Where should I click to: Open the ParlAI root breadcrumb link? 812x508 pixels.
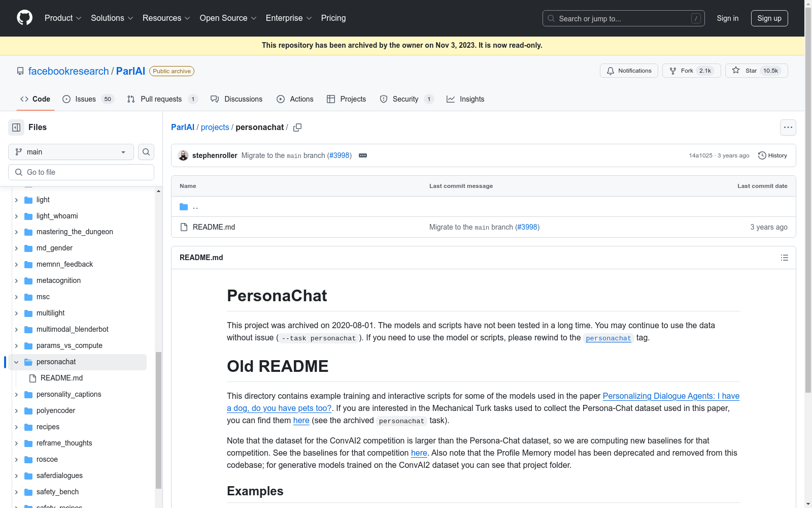pos(183,127)
